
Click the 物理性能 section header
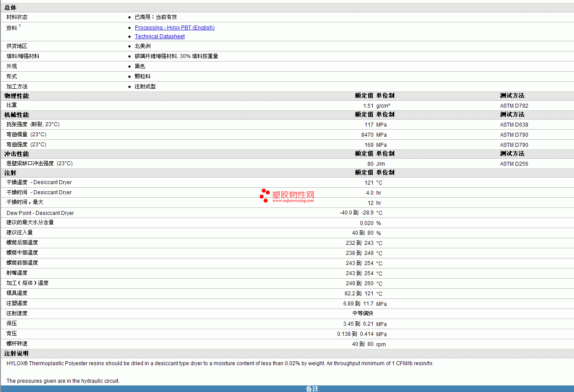click(x=17, y=96)
